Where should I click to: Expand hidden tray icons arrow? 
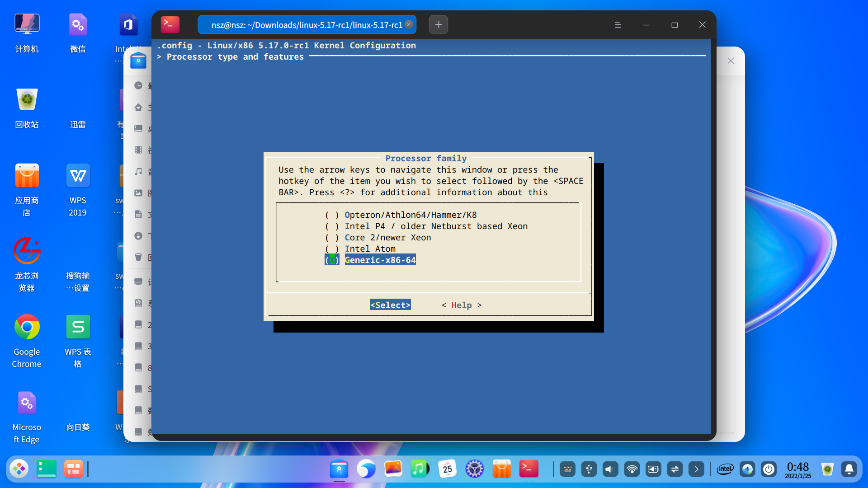click(x=696, y=469)
